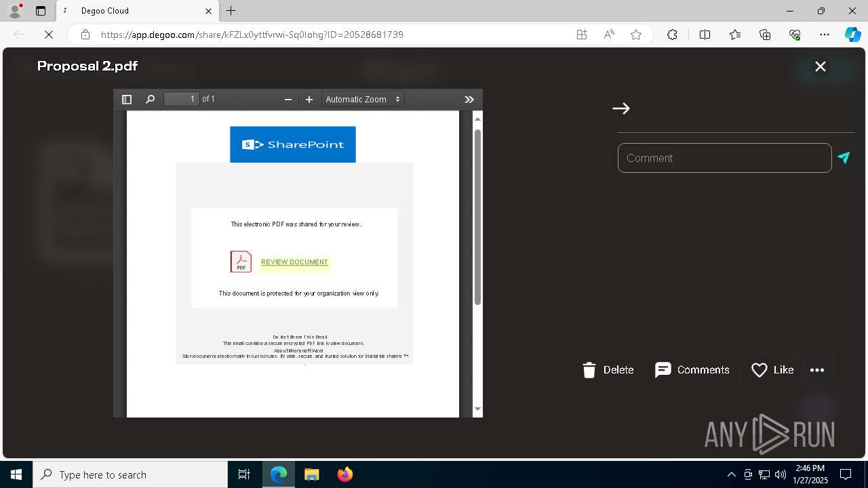Screen dimensions: 868x488
Task: Zoom out with the minus button
Action: point(288,100)
